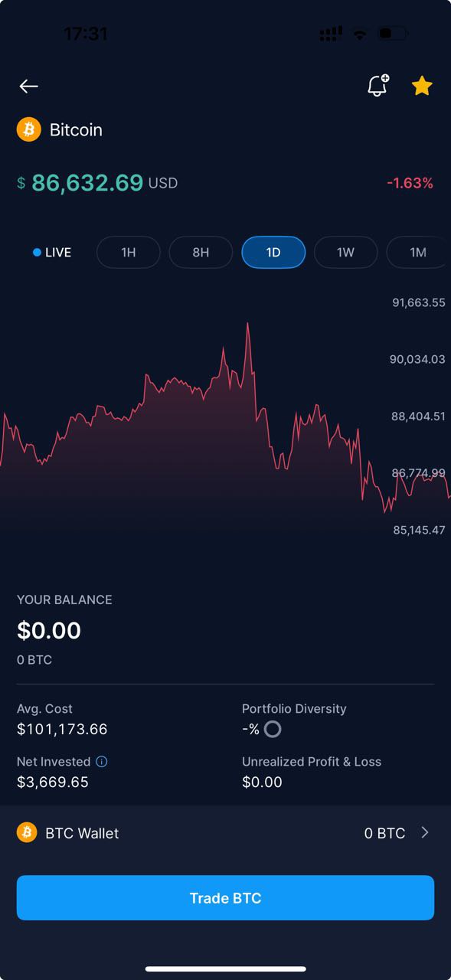This screenshot has width=451, height=980.
Task: Choose the 1M time range
Action: [417, 253]
